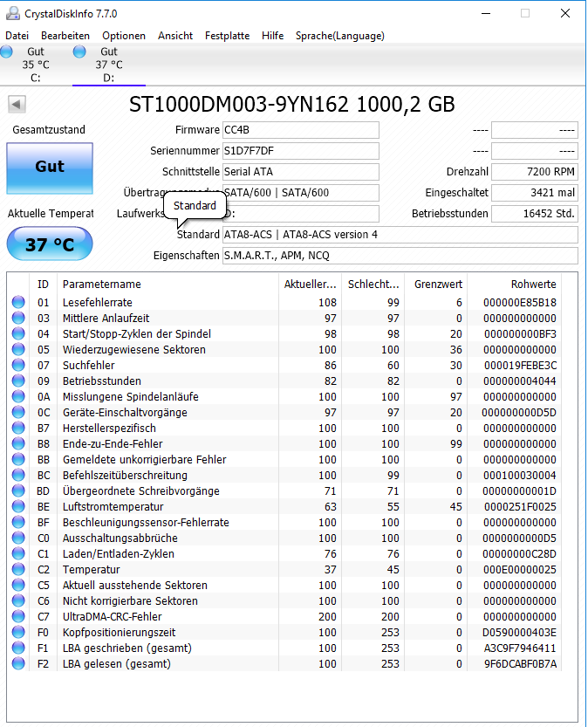Click the Rohwerte column header
The height and width of the screenshot is (727, 588).
click(x=515, y=285)
